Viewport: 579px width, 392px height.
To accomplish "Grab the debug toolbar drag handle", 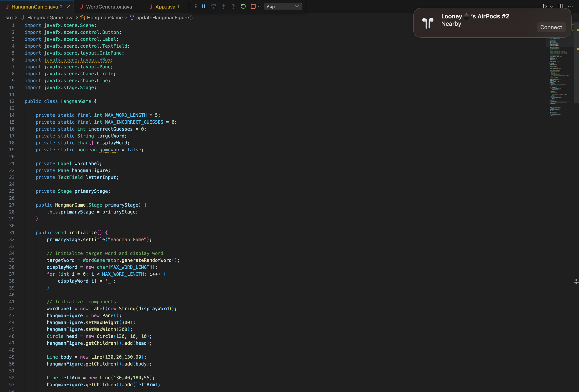I will (196, 6).
